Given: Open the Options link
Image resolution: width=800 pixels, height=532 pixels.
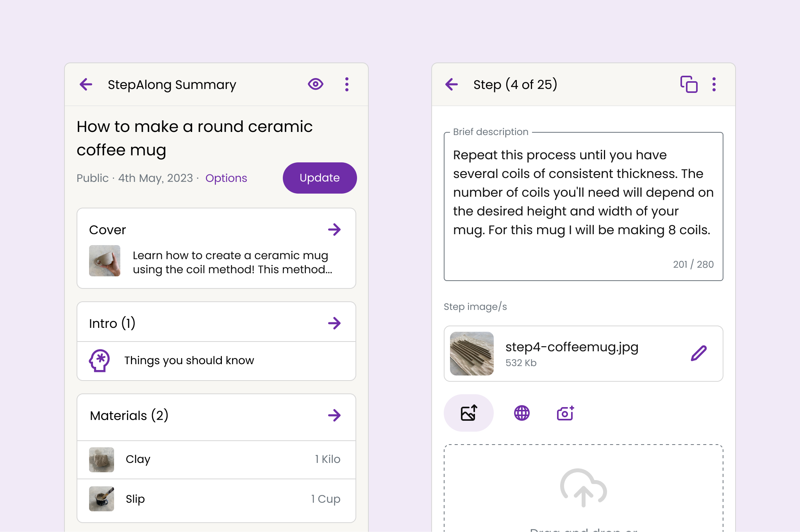Looking at the screenshot, I should (226, 178).
